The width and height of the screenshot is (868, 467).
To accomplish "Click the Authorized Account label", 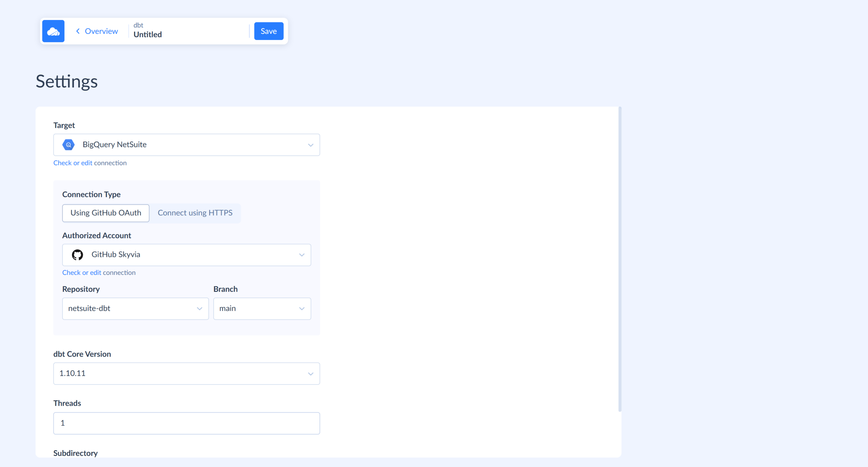I will (x=97, y=236).
